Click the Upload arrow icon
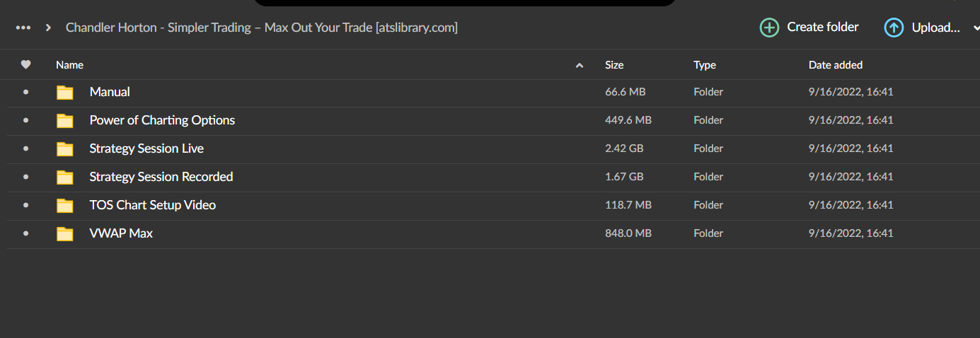 894,28
